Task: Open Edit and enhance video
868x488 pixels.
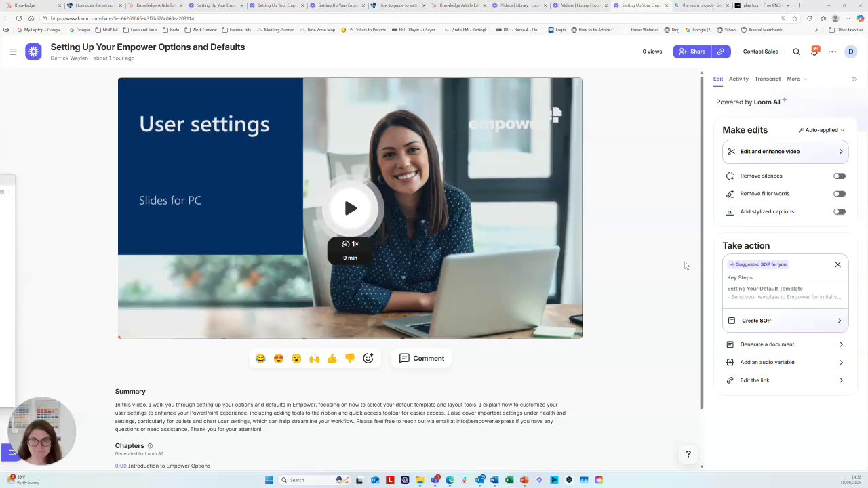Action: click(x=785, y=152)
